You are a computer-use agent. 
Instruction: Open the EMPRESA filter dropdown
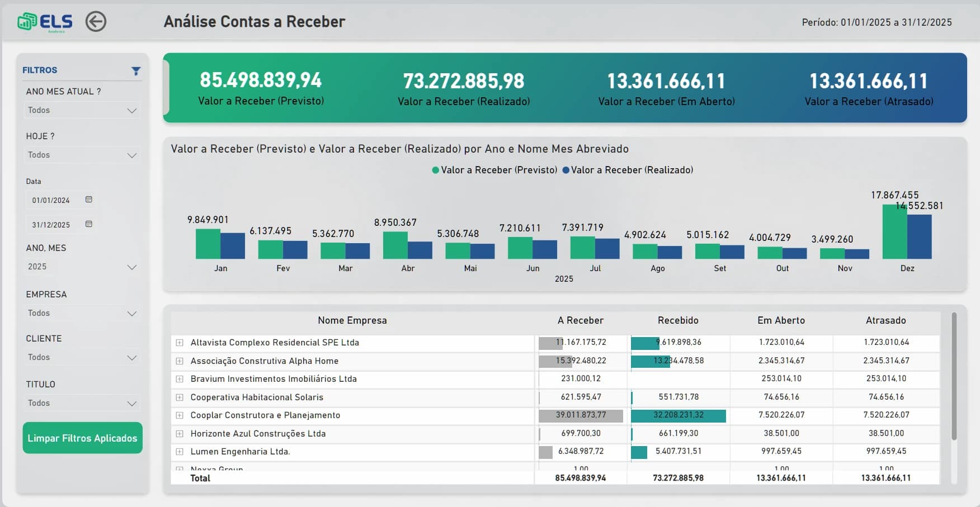coord(82,313)
